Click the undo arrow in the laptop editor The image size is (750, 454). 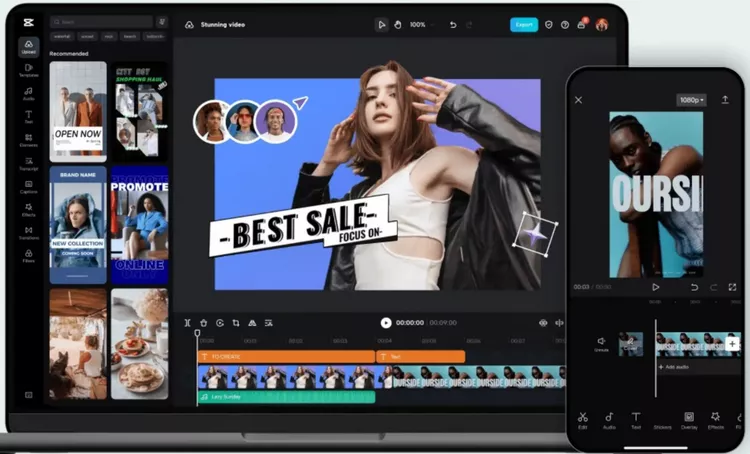[x=453, y=24]
